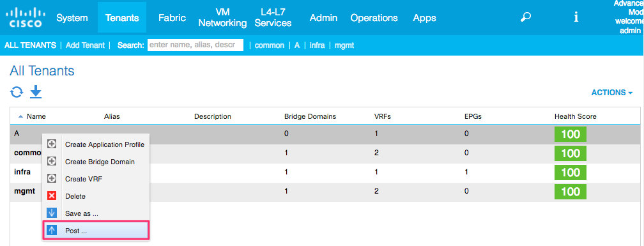Open the VM Networking tab
This screenshot has width=644, height=246.
pos(222,18)
